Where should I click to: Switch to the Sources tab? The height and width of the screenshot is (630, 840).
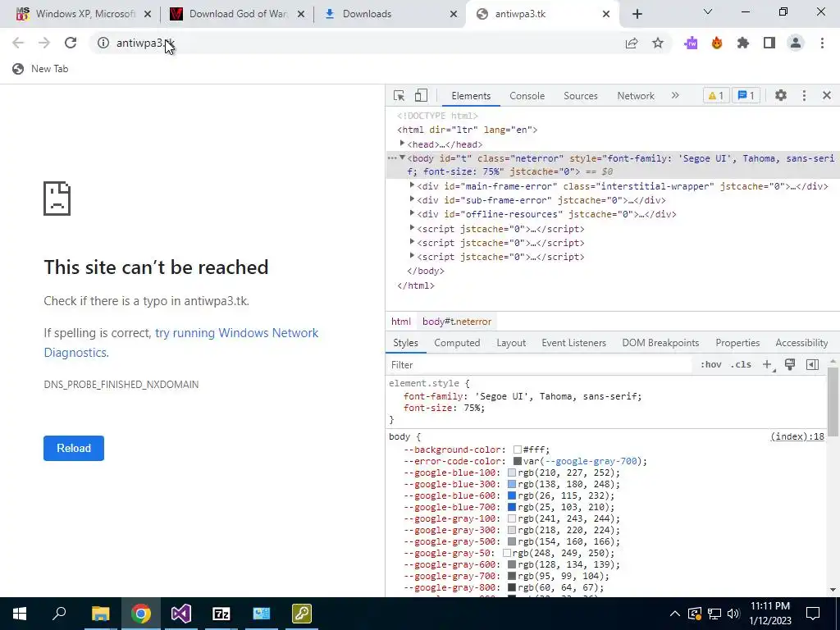(x=581, y=96)
